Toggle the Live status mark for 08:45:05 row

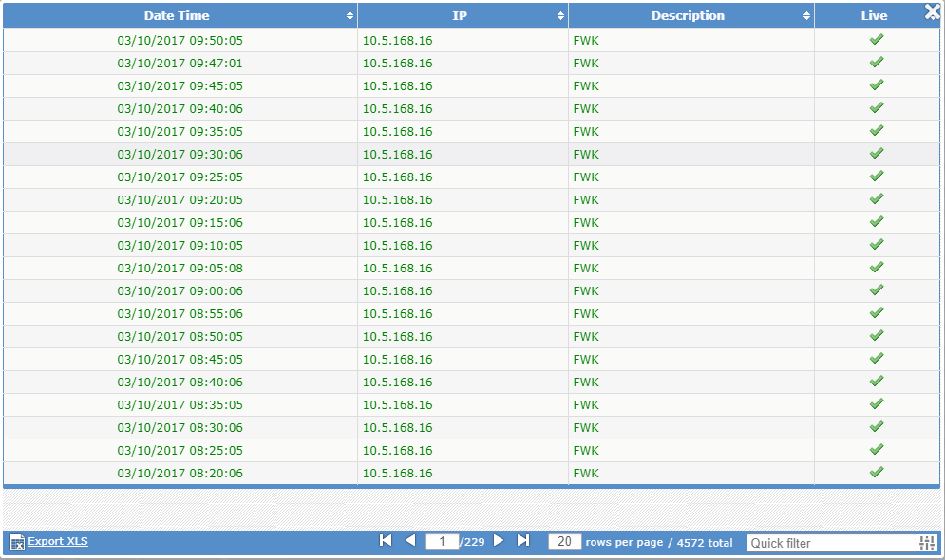pyautogui.click(x=876, y=358)
